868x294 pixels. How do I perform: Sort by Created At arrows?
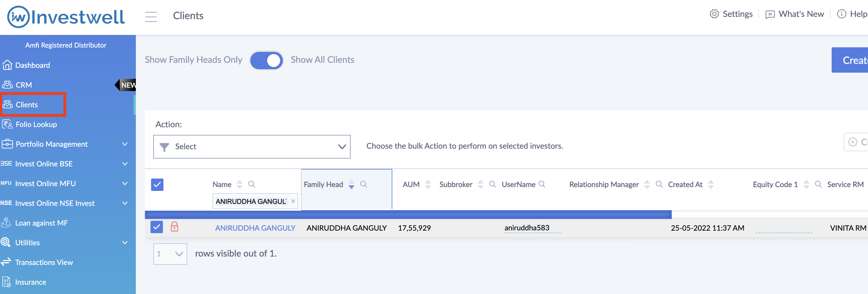(711, 184)
